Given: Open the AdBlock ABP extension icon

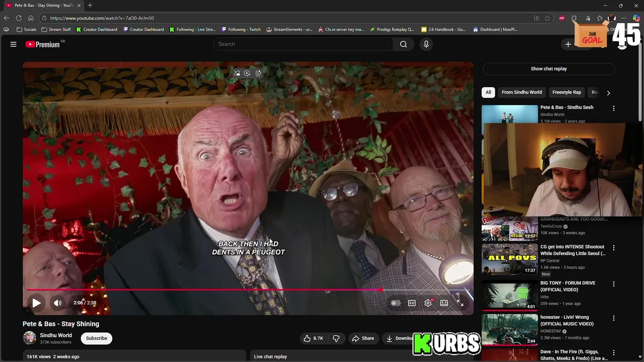Looking at the screenshot, I should [562, 18].
